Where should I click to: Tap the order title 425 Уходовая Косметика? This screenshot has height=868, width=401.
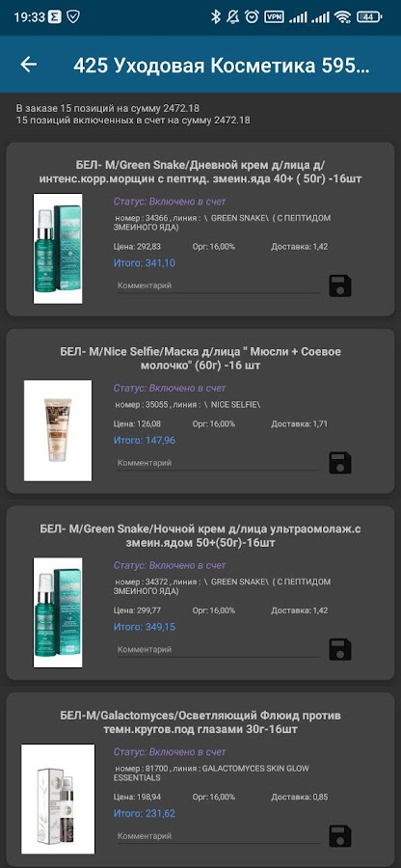point(222,66)
